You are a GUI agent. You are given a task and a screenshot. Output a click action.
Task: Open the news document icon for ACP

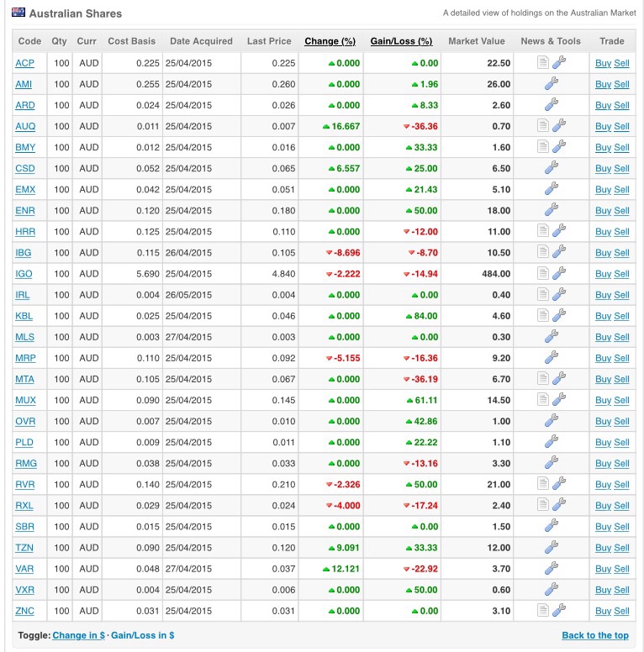coord(542,62)
